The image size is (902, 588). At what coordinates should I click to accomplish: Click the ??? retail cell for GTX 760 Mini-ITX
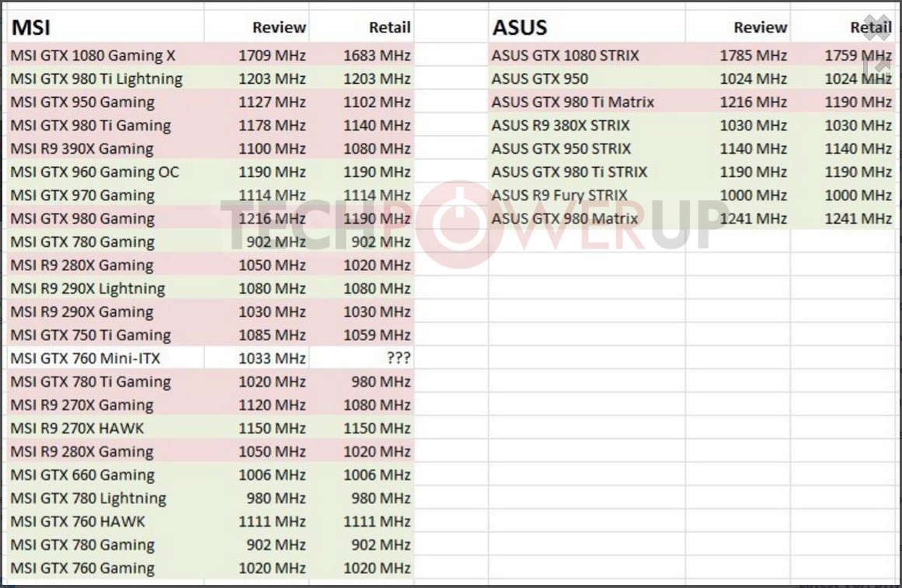pos(399,358)
